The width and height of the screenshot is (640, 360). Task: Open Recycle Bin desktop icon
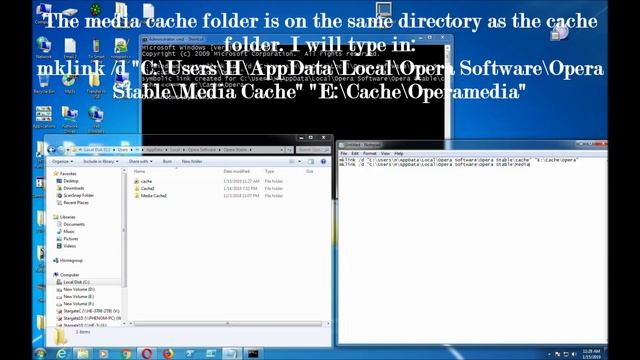(44, 84)
